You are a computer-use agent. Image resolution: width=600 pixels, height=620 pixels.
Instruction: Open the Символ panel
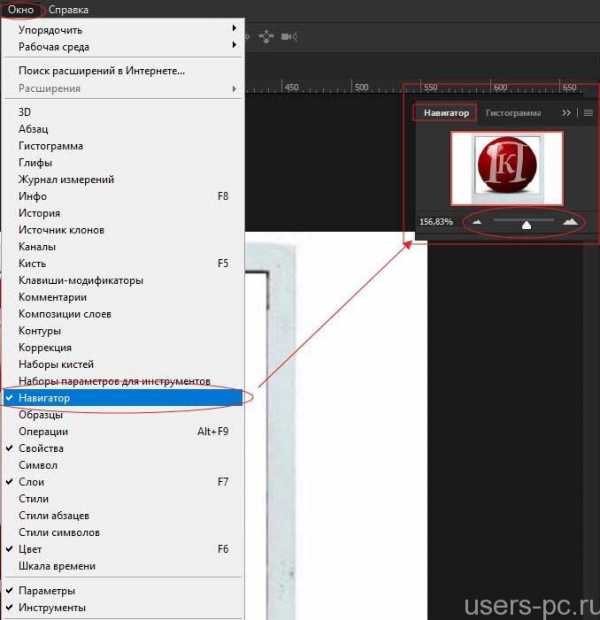point(123,465)
